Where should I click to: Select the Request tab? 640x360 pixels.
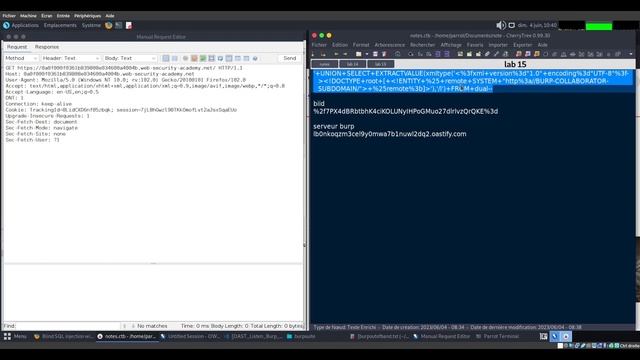17,47
